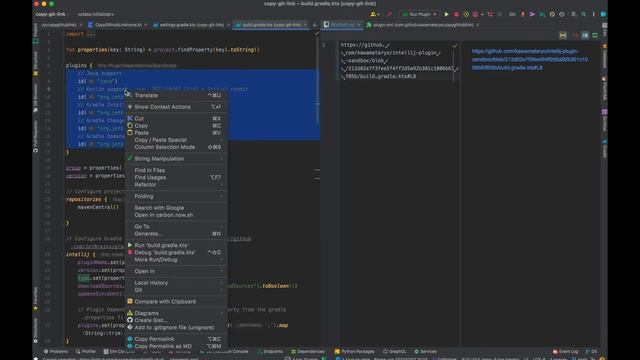640x360 pixels.
Task: Click the GitHub icon beside Create Gist
Action: coord(130,320)
